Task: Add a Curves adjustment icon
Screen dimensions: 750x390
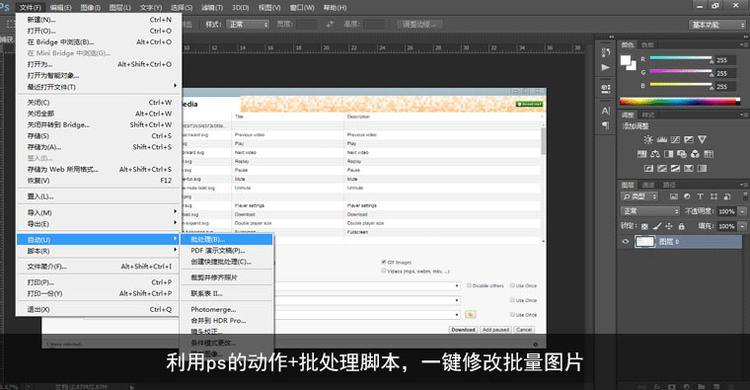Action: (675, 139)
